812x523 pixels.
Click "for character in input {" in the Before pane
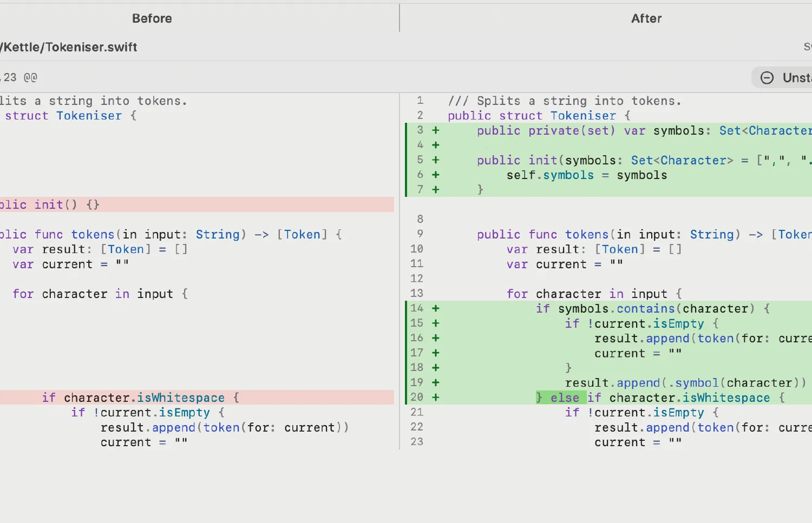(x=100, y=294)
